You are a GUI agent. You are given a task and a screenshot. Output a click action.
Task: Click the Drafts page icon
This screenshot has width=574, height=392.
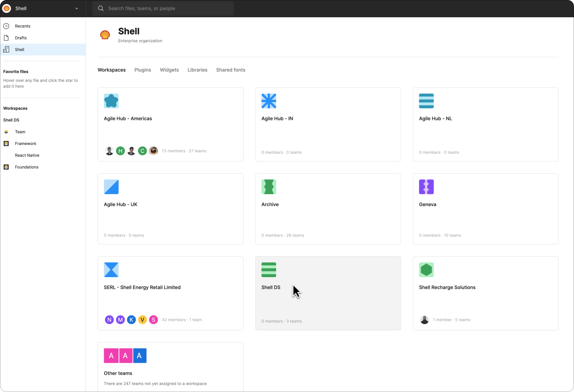[6, 38]
